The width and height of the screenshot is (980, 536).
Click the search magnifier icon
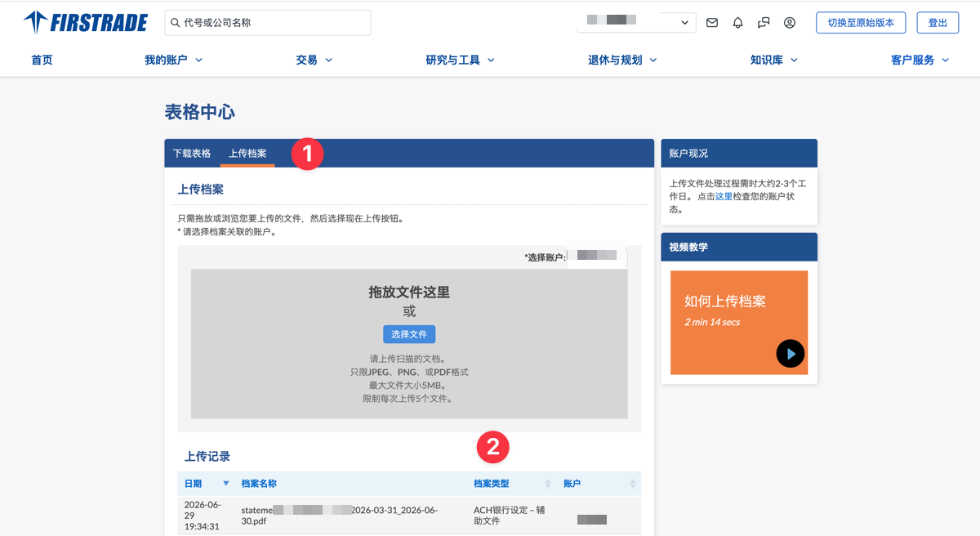[x=176, y=23]
